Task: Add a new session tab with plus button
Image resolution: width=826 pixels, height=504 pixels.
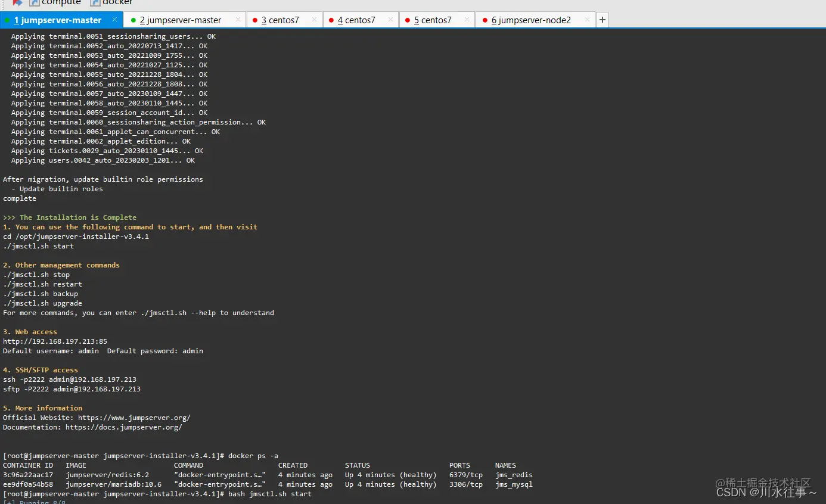Action: tap(603, 20)
